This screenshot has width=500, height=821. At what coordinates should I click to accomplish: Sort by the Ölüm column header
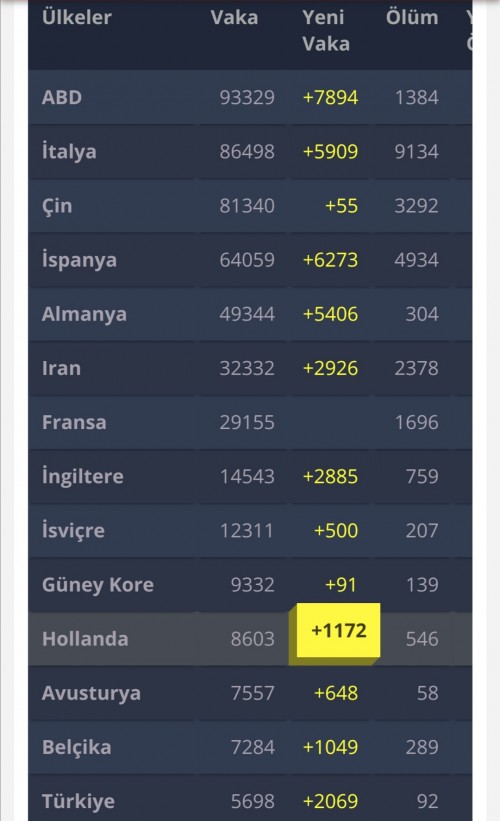pyautogui.click(x=412, y=17)
